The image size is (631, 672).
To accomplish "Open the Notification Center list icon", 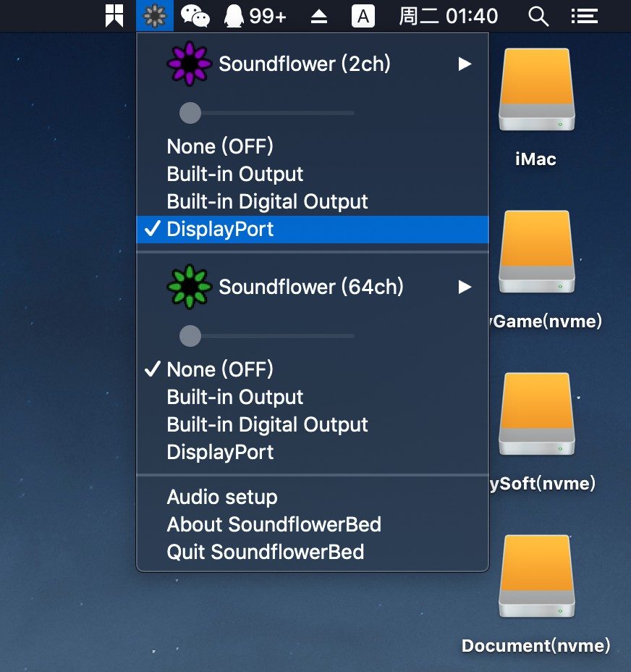I will [x=584, y=16].
